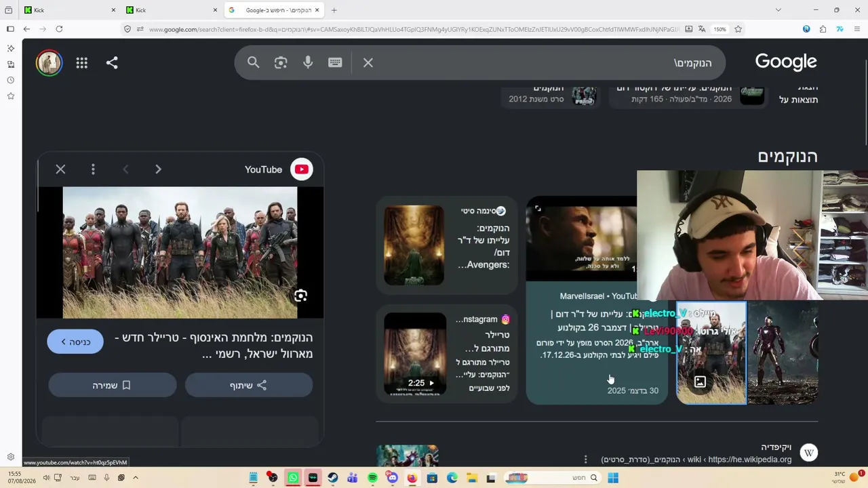Screen dimensions: 868x488
Task: Open the Iron Man image result
Action: 783,353
